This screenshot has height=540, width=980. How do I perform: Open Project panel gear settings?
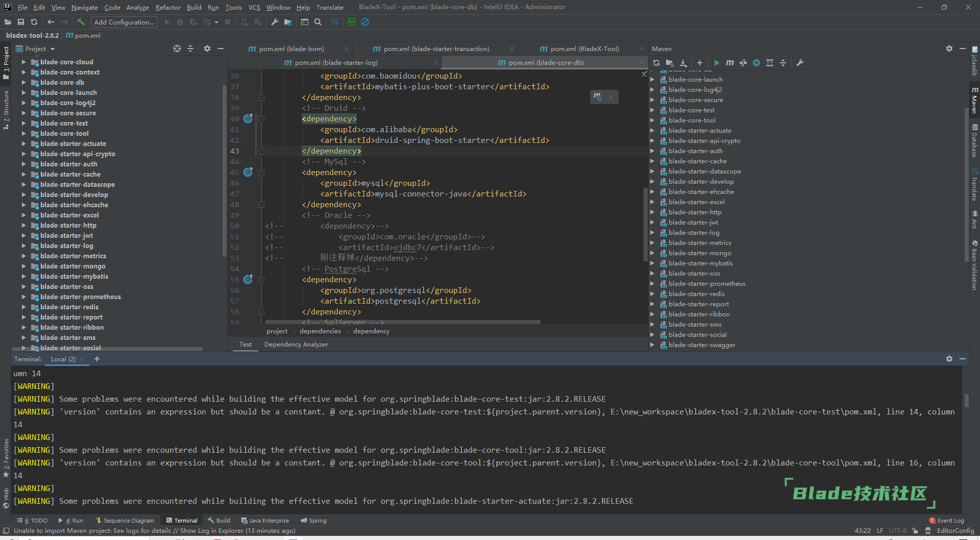point(207,48)
